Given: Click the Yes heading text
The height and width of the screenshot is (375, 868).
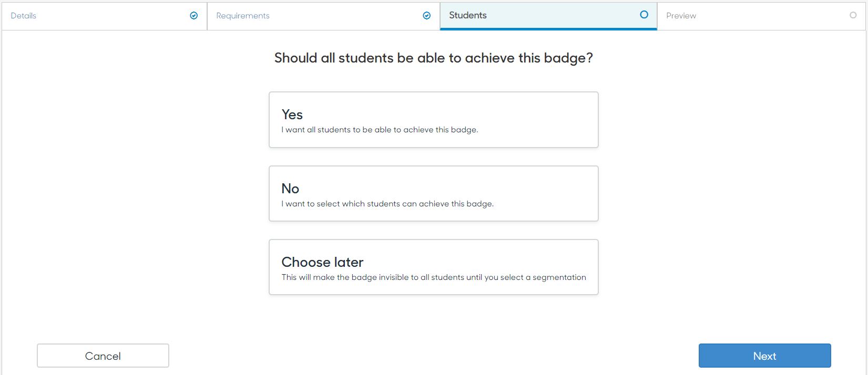Looking at the screenshot, I should click(x=292, y=114).
